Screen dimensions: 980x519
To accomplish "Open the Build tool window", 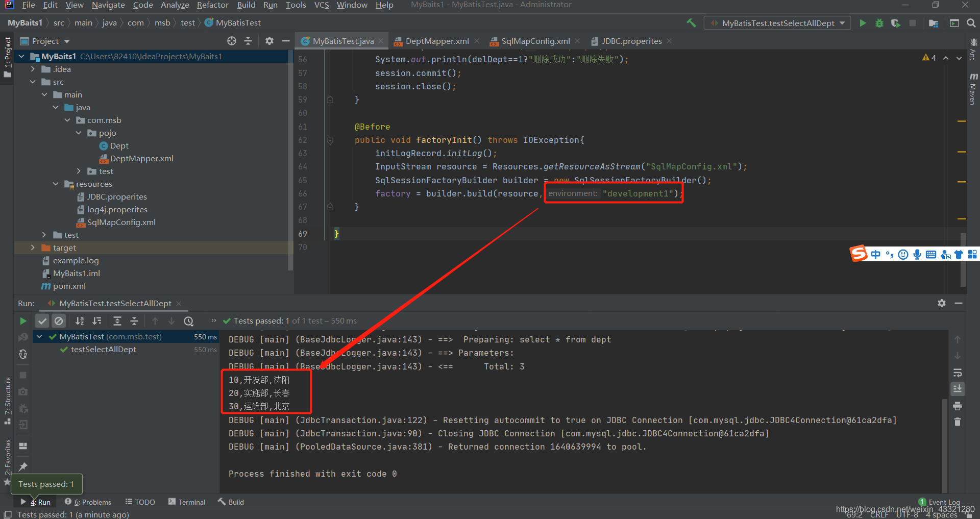I will click(x=231, y=502).
